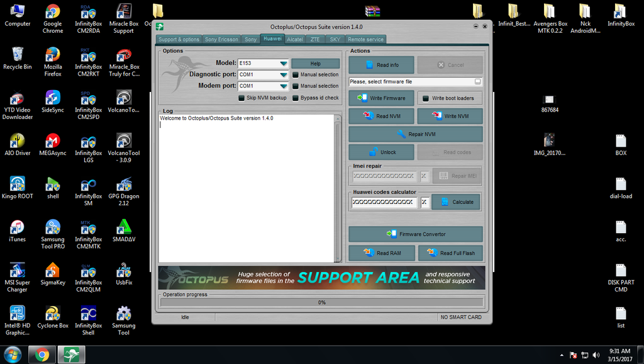
Task: Launch MEGAsync desktop icon
Action: click(53, 145)
